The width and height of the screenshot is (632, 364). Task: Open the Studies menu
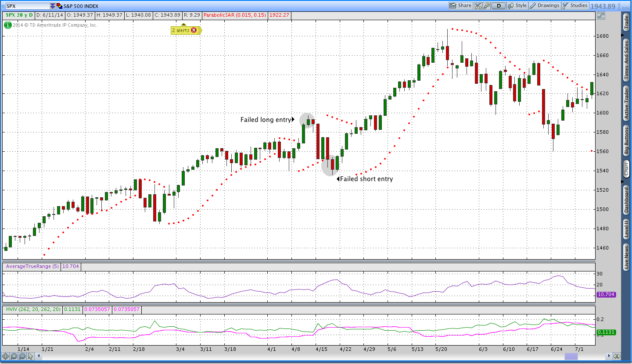click(x=575, y=6)
